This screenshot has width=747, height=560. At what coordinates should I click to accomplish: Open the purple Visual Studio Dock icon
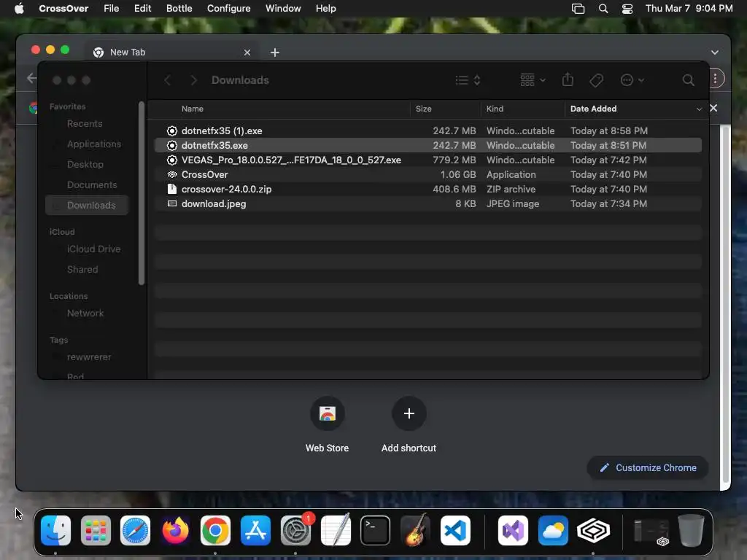pos(513,530)
